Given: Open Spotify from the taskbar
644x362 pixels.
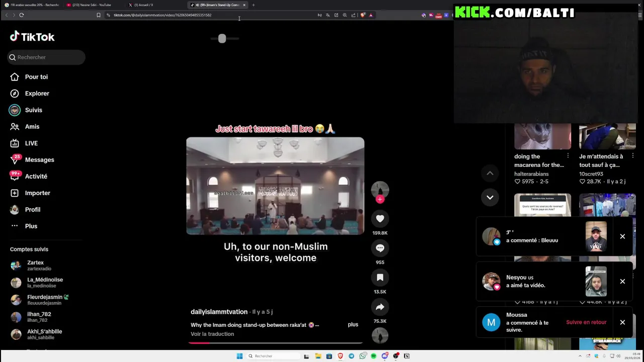Looking at the screenshot, I should pos(373,356).
